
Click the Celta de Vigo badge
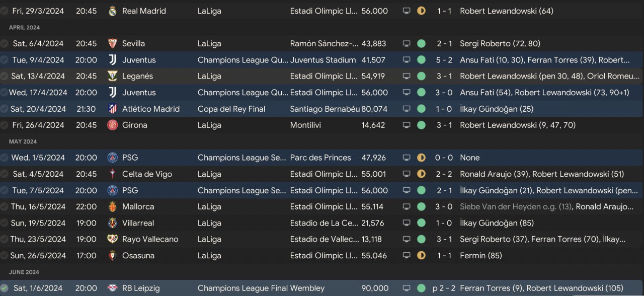point(113,174)
